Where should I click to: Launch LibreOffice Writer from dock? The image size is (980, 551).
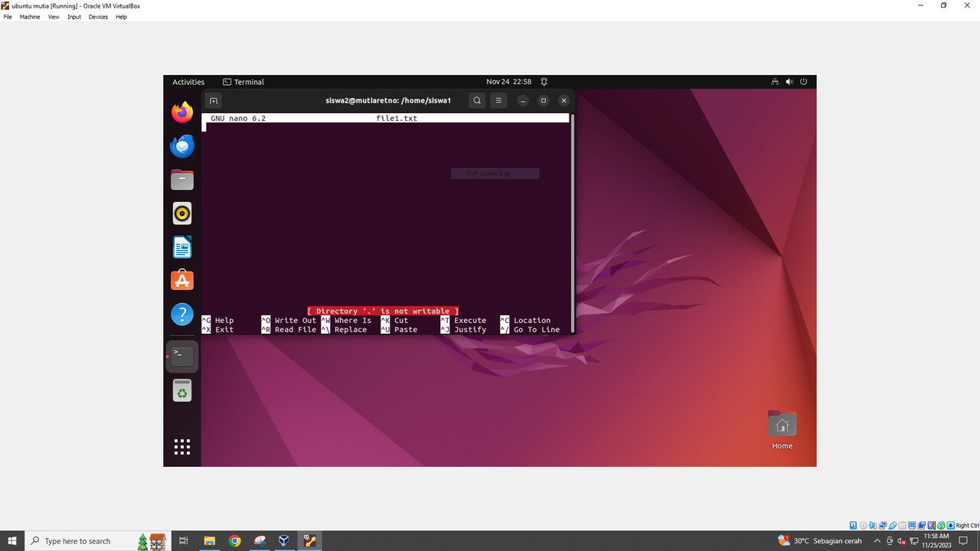coord(182,247)
